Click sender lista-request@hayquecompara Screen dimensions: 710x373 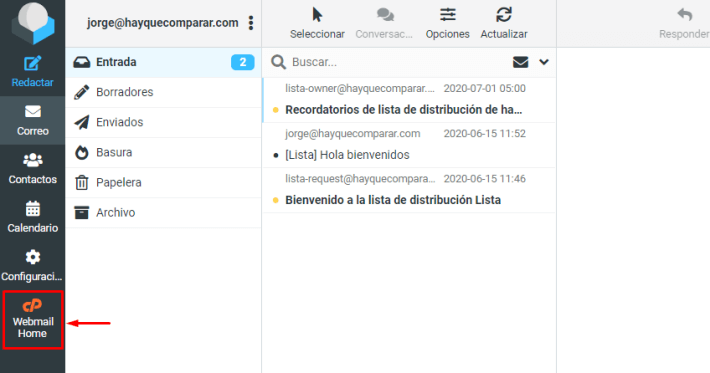click(x=360, y=179)
